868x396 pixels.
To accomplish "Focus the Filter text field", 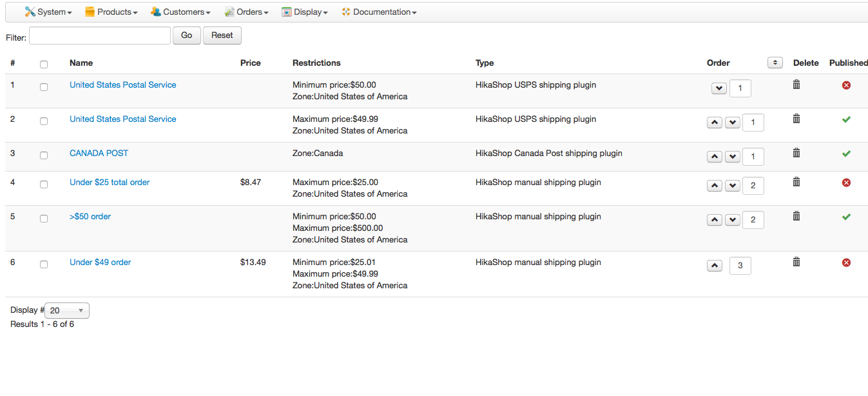I will point(100,35).
